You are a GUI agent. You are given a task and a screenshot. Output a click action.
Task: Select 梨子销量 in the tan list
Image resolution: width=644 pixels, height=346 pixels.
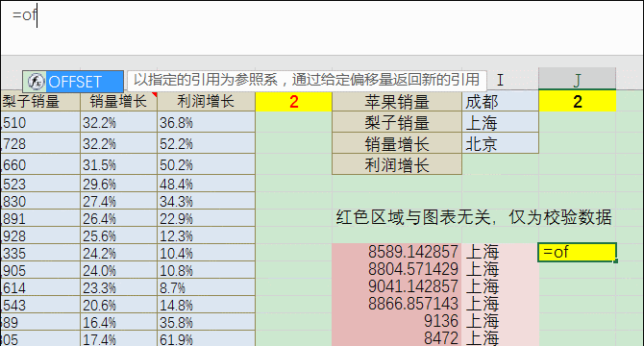(x=397, y=122)
